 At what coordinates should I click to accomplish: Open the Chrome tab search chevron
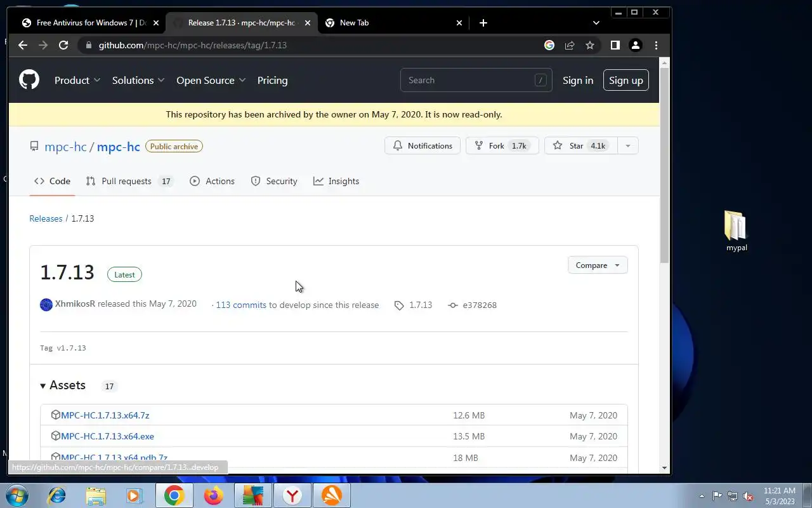pos(596,23)
